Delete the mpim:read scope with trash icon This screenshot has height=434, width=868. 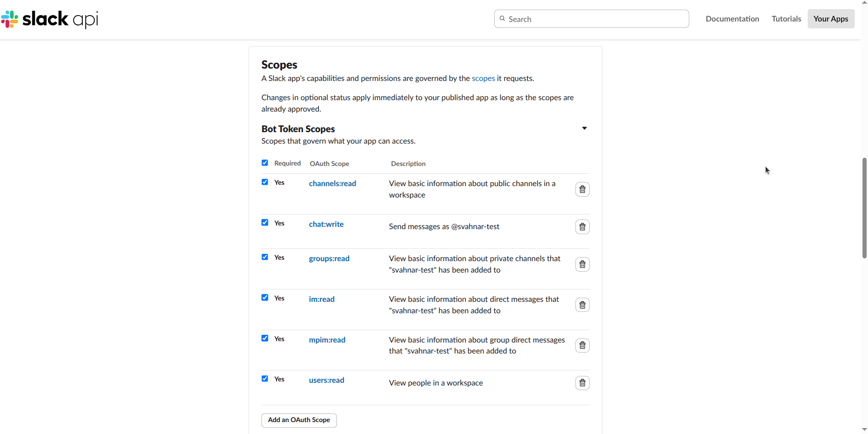(582, 345)
